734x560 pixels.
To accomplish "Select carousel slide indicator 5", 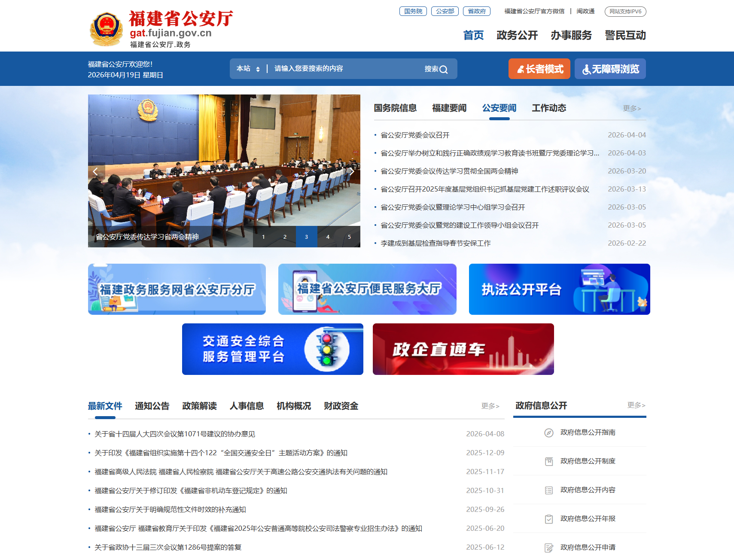I will [349, 237].
